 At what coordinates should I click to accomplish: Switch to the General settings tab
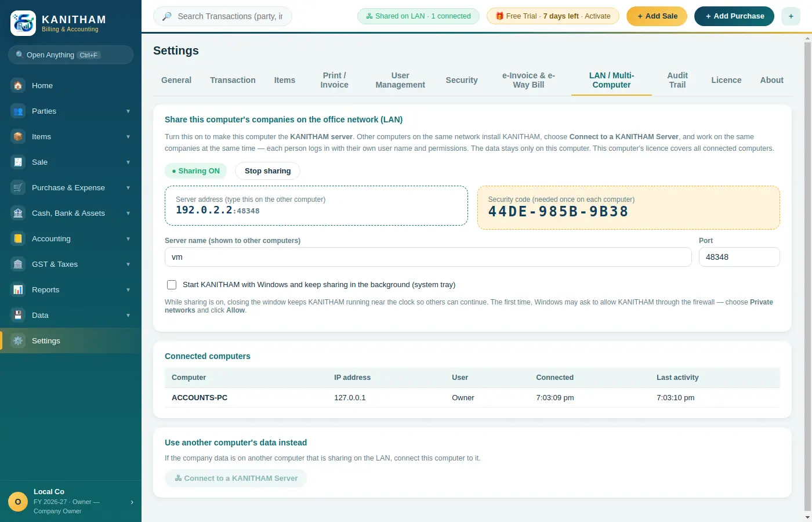pos(176,80)
